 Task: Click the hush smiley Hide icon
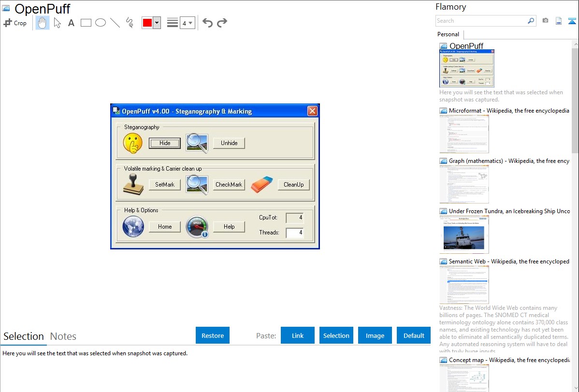(132, 143)
